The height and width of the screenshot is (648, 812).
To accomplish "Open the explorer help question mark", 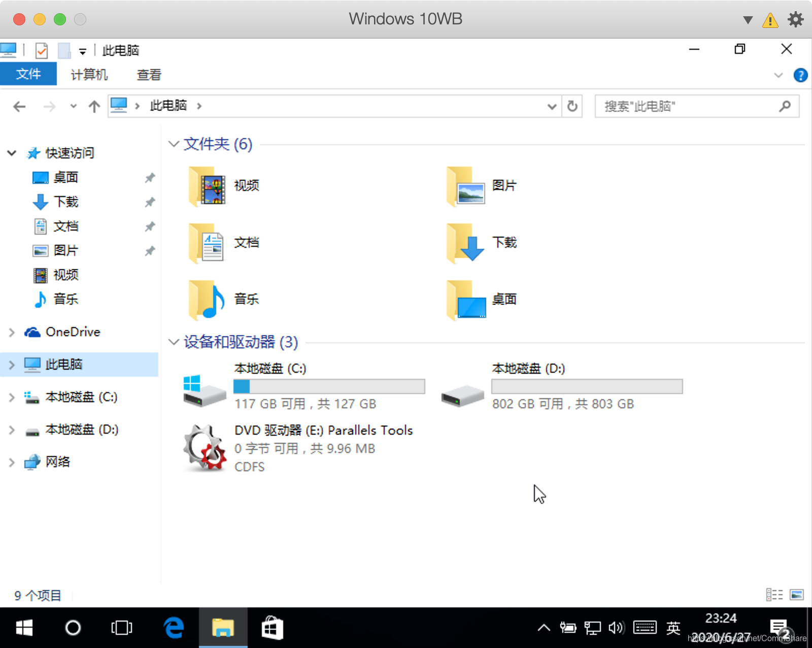I will pos(800,75).
